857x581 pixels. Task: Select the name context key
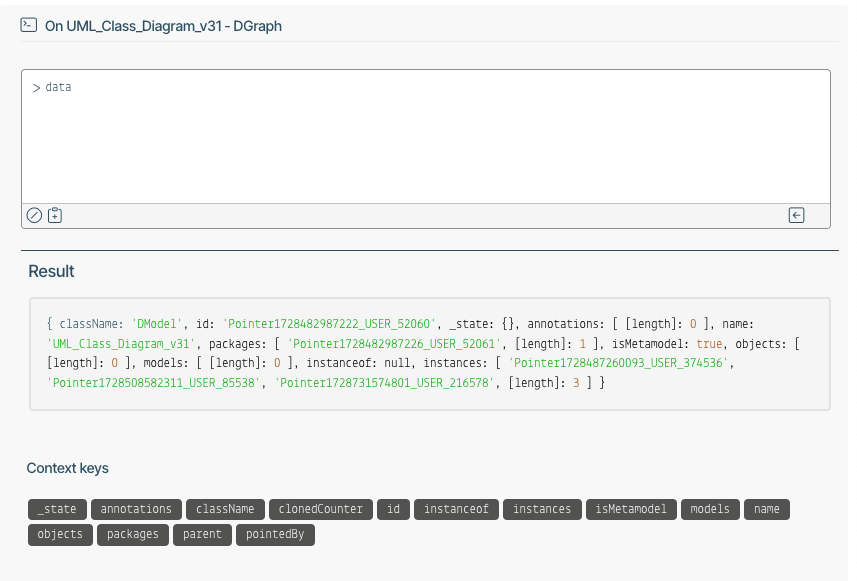(767, 509)
